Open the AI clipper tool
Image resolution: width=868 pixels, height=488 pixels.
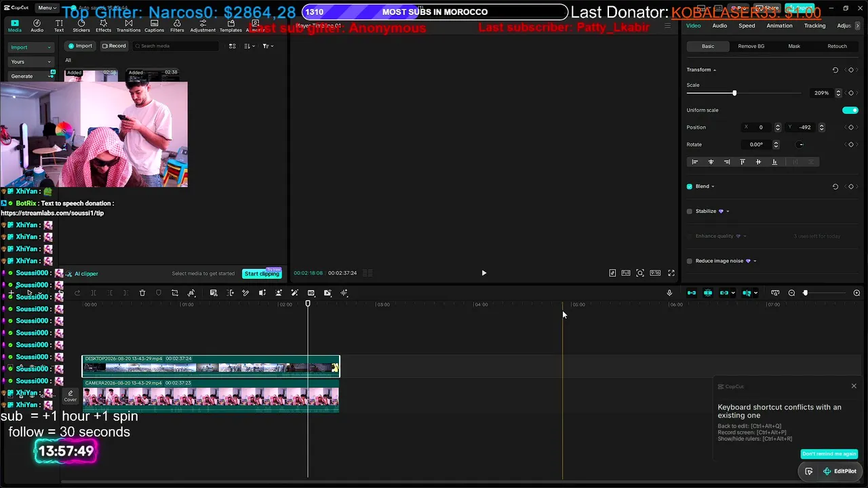click(82, 274)
